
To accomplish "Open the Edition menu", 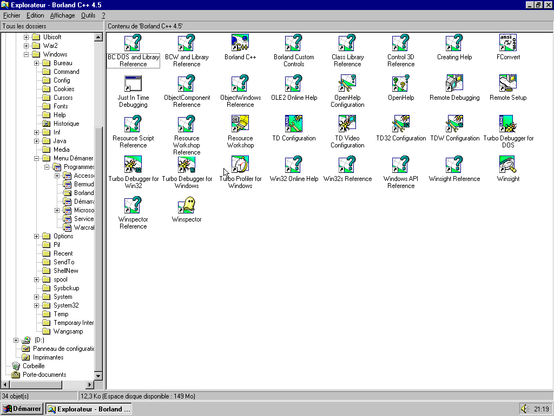I will click(x=35, y=16).
